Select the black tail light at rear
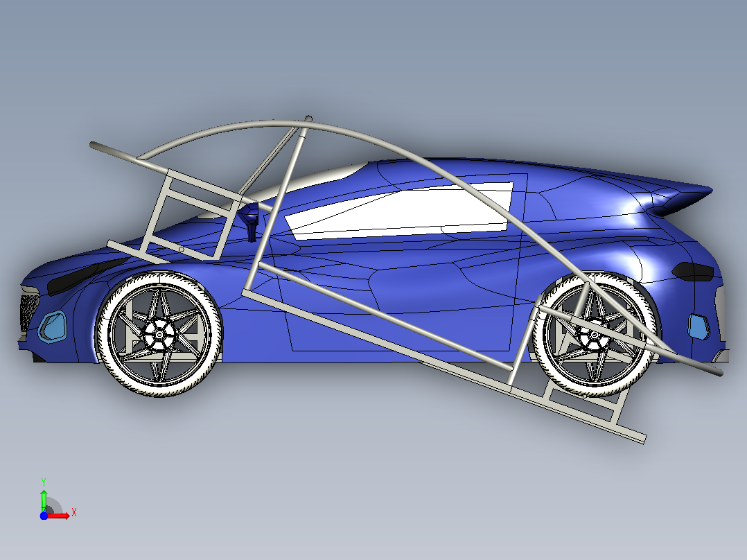 click(693, 272)
